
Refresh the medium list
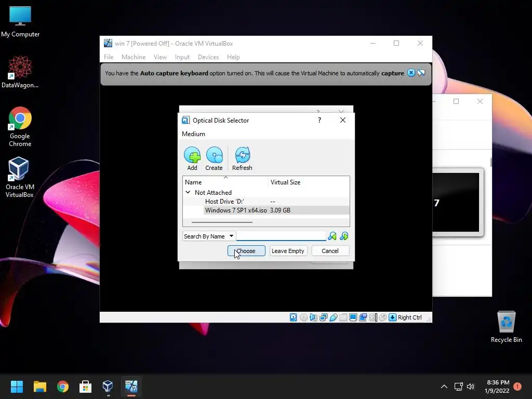[242, 158]
